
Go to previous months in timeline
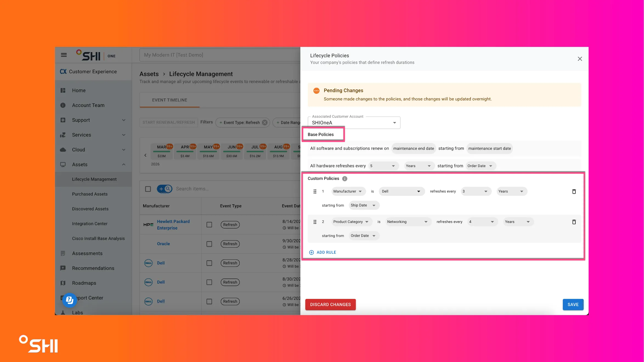click(145, 155)
